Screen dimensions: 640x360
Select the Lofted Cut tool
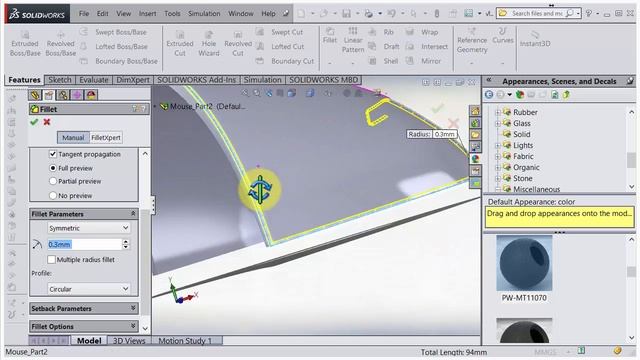pyautogui.click(x=281, y=47)
